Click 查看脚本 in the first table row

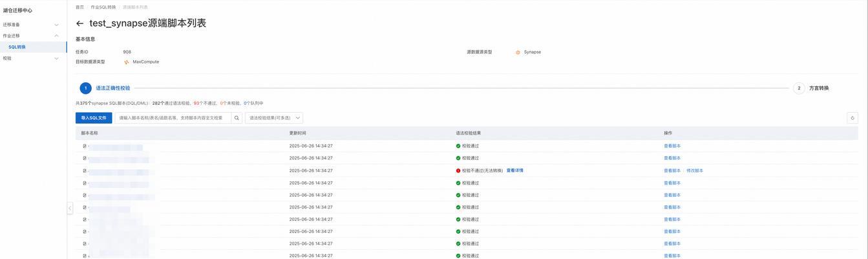tap(672, 146)
